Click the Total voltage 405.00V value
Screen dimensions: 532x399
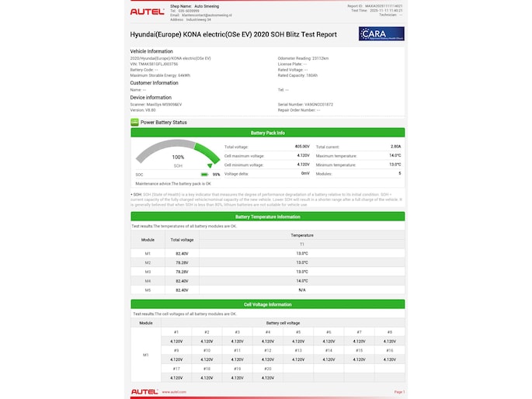(302, 146)
